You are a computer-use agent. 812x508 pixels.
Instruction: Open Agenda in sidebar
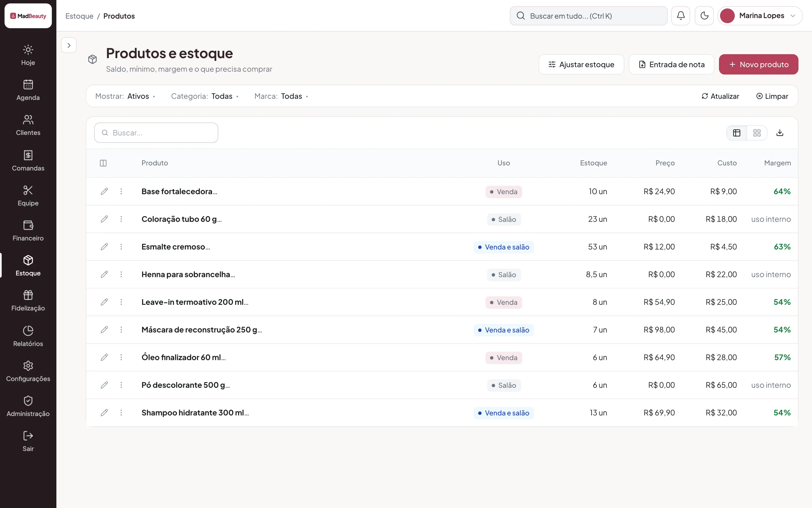[28, 90]
